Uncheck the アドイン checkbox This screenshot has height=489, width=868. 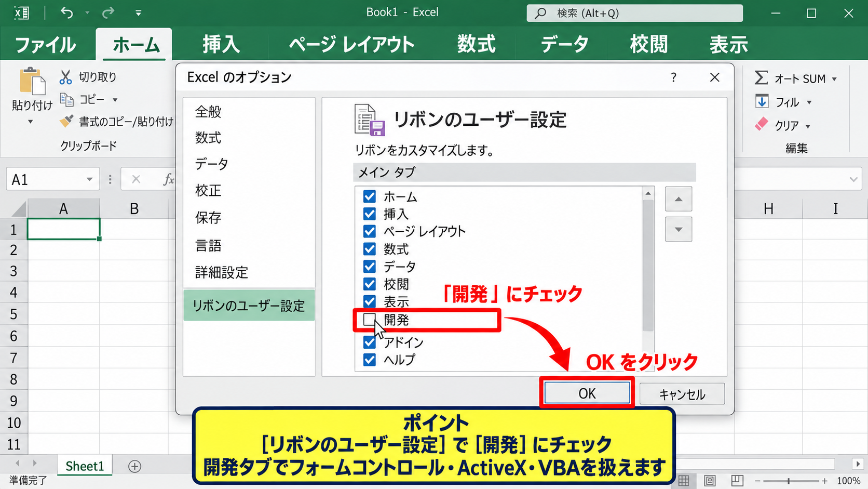click(370, 342)
